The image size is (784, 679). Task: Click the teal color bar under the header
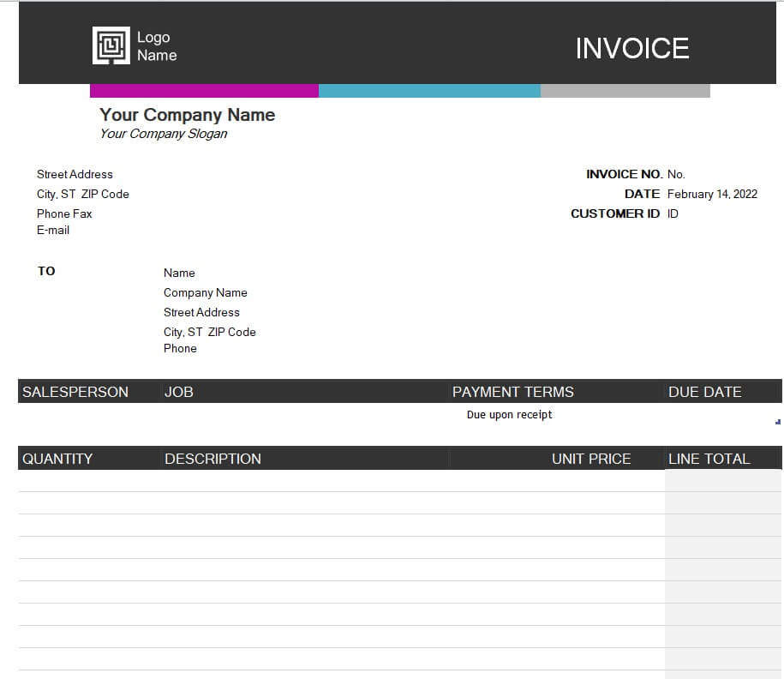(429, 91)
